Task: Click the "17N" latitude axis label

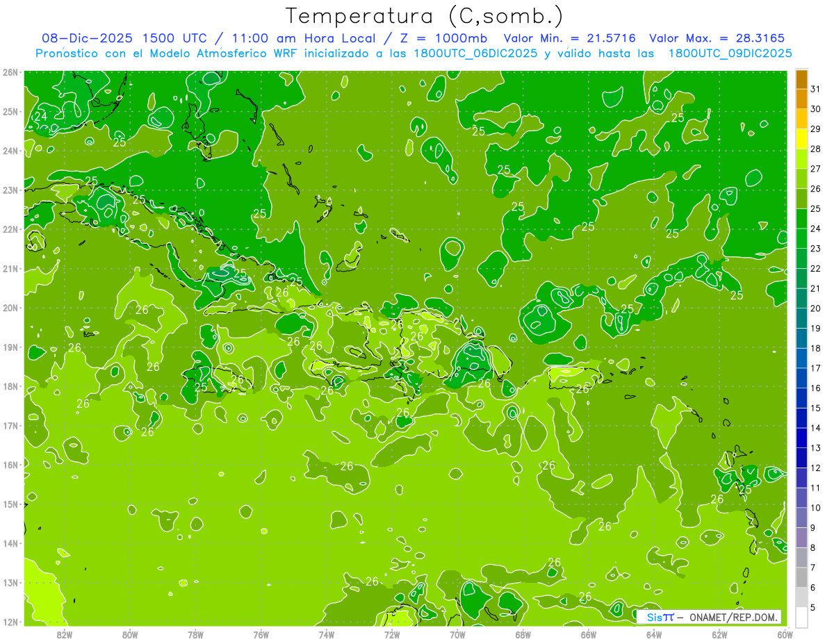Action: (10, 425)
